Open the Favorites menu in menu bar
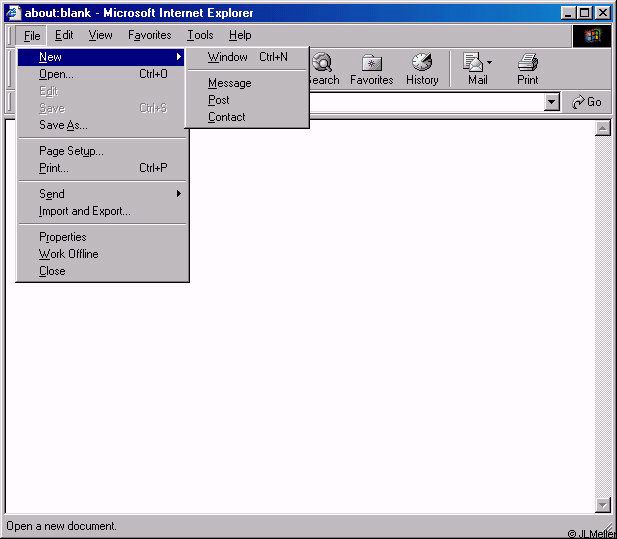This screenshot has height=539, width=617. [150, 35]
